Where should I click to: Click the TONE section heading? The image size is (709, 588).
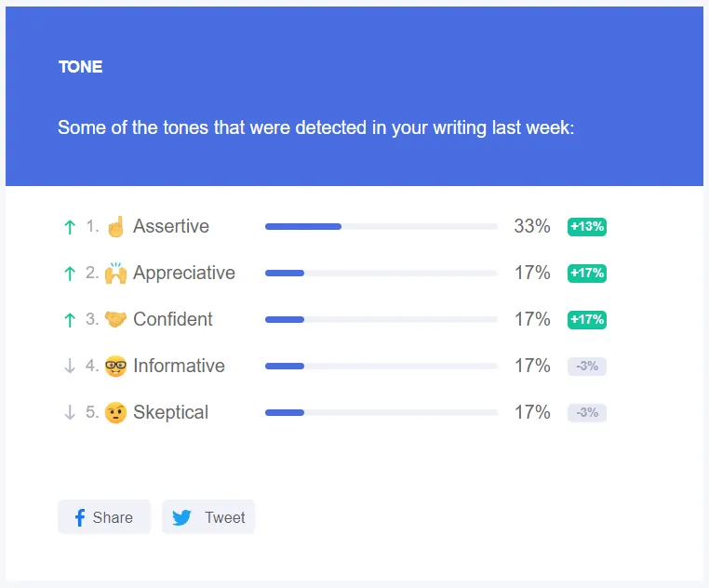coord(81,67)
